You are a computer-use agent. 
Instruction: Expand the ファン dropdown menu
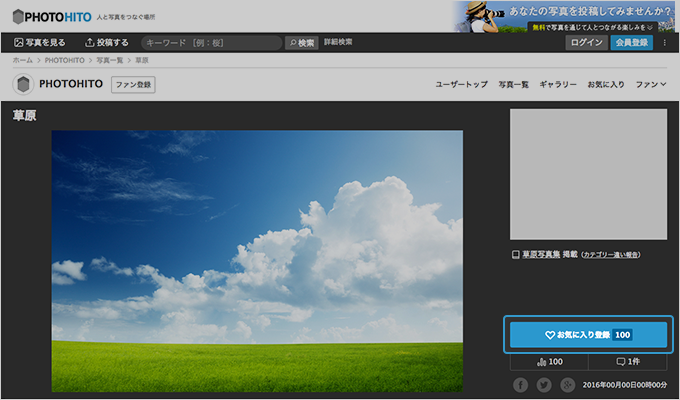(651, 85)
